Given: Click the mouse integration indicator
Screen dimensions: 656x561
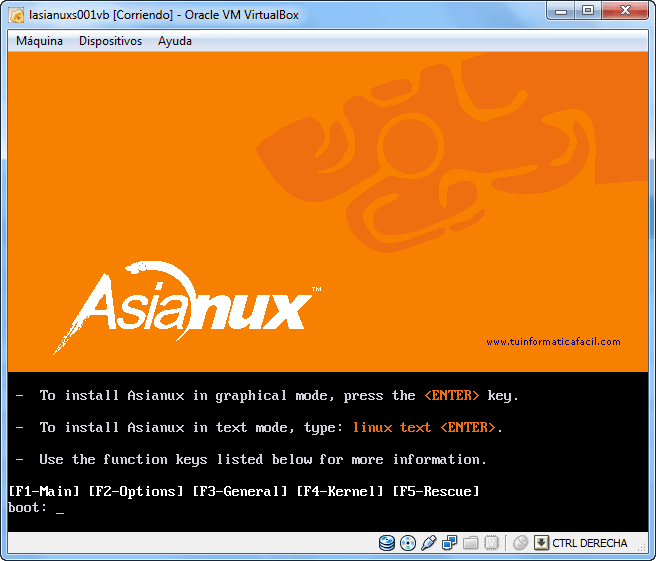Looking at the screenshot, I should tap(520, 543).
